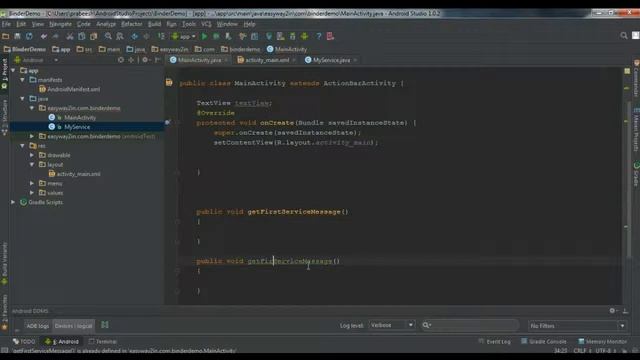Click the Undo toolbar icon
This screenshot has height=360, width=640.
pyautogui.click(x=44, y=36)
